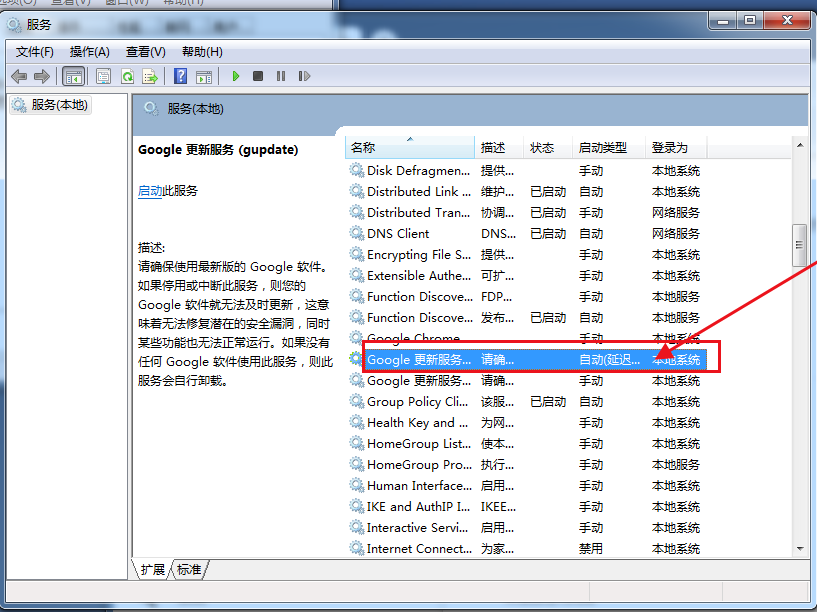Click the gear icon beside Health Key and row

point(356,422)
